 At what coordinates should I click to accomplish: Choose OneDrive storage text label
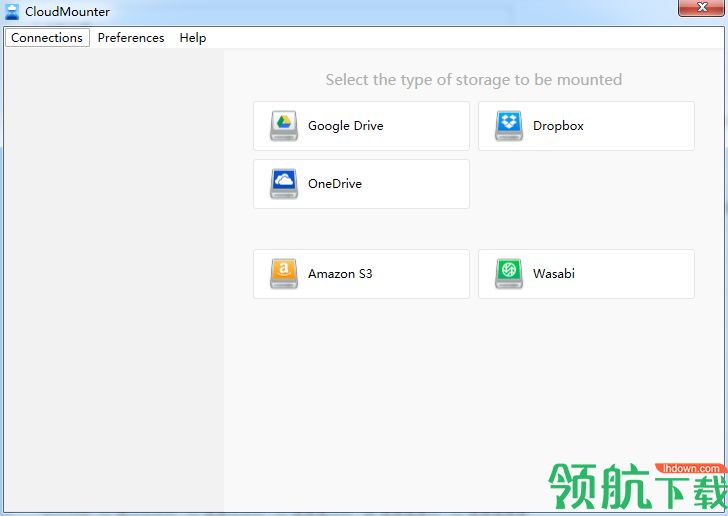(x=335, y=183)
